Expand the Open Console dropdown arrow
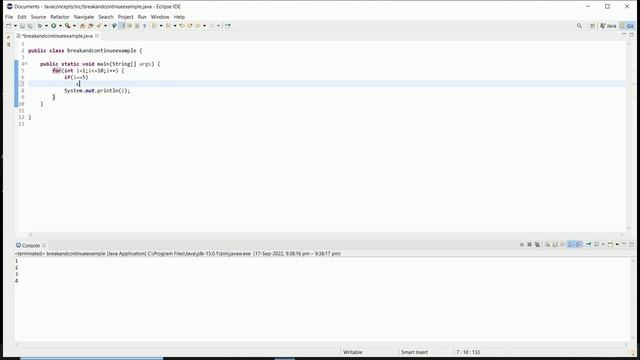The height and width of the screenshot is (360, 640). tap(617, 244)
